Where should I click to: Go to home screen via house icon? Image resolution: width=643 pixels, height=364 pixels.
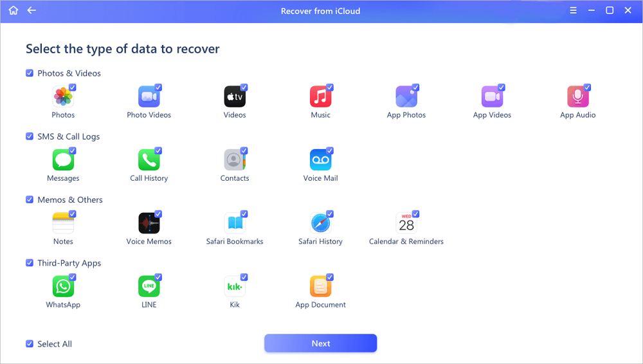click(x=14, y=10)
